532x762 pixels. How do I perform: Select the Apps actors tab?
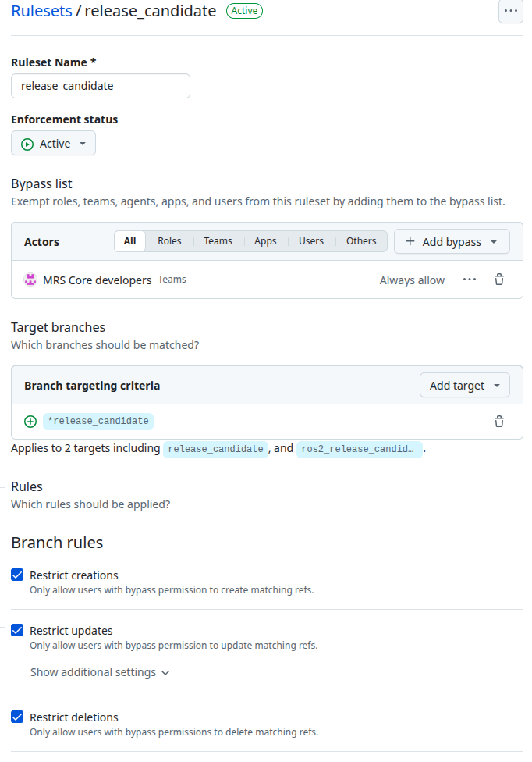[265, 241]
